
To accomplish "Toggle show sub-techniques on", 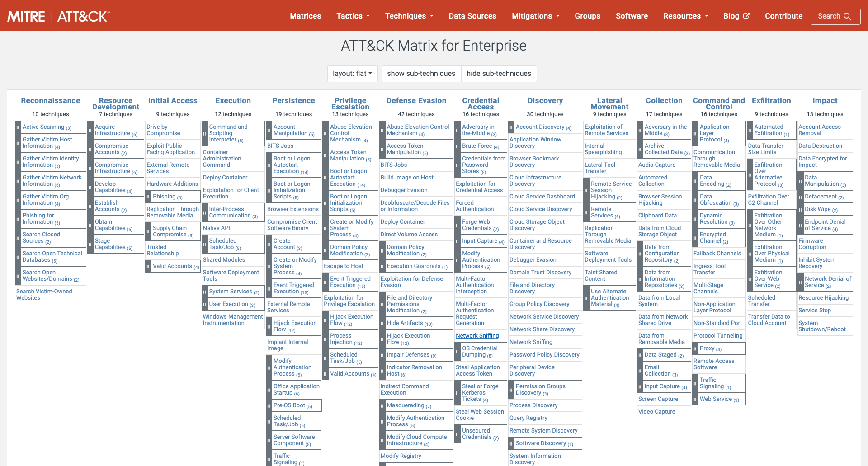I will coord(421,74).
